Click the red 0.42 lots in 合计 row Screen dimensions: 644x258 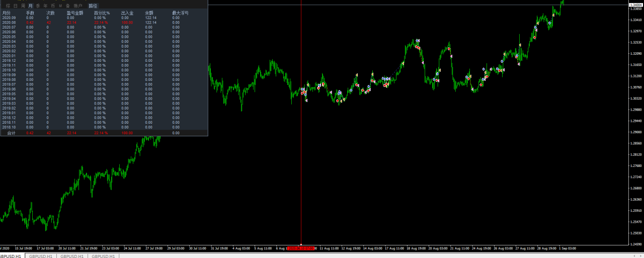coord(30,133)
